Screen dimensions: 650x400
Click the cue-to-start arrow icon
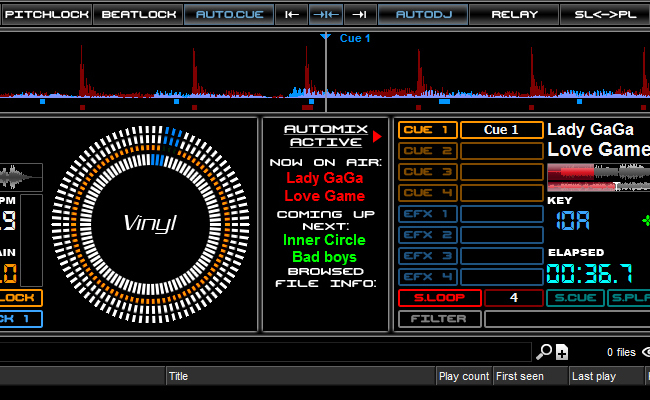tap(292, 15)
